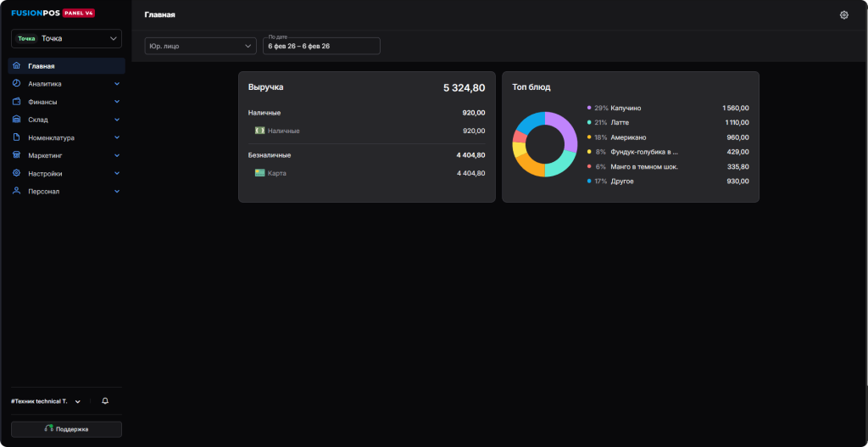Screen dimensions: 868x447
Task: Open the Точка location selector dropdown
Action: coord(66,39)
